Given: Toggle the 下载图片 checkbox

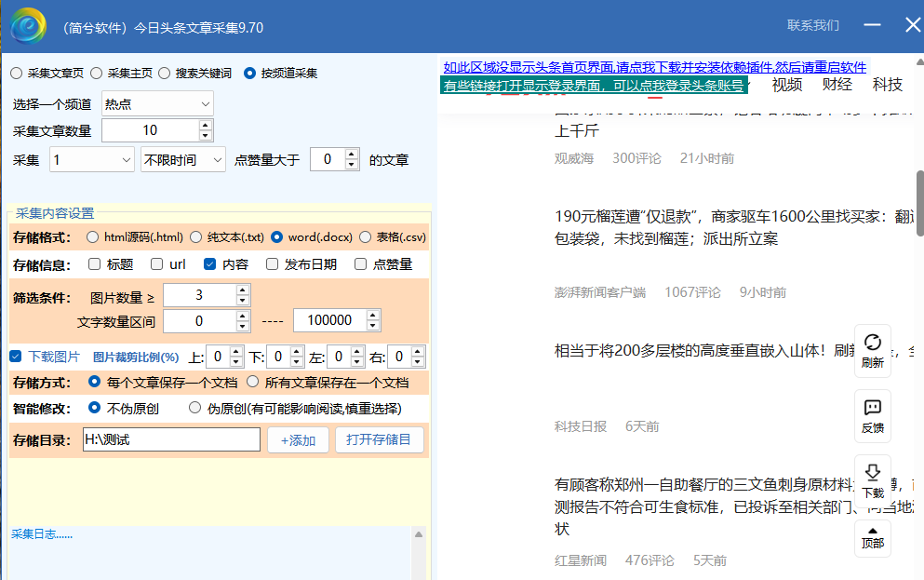Looking at the screenshot, I should (x=16, y=356).
